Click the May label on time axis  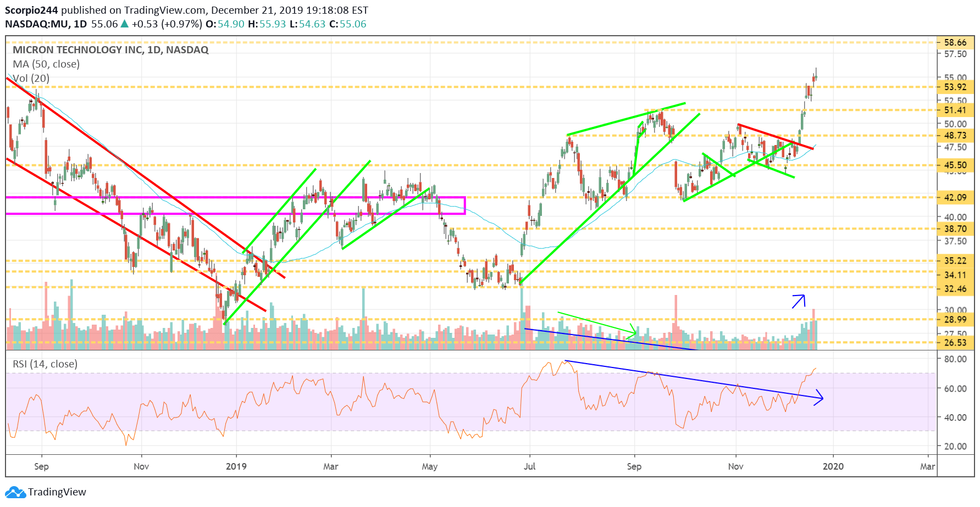pos(430,466)
